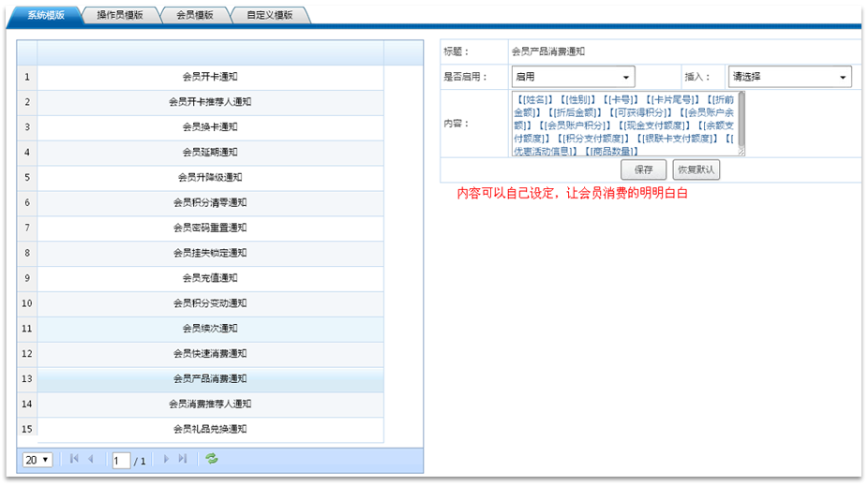
Task: Click the page number input field
Action: 121,461
